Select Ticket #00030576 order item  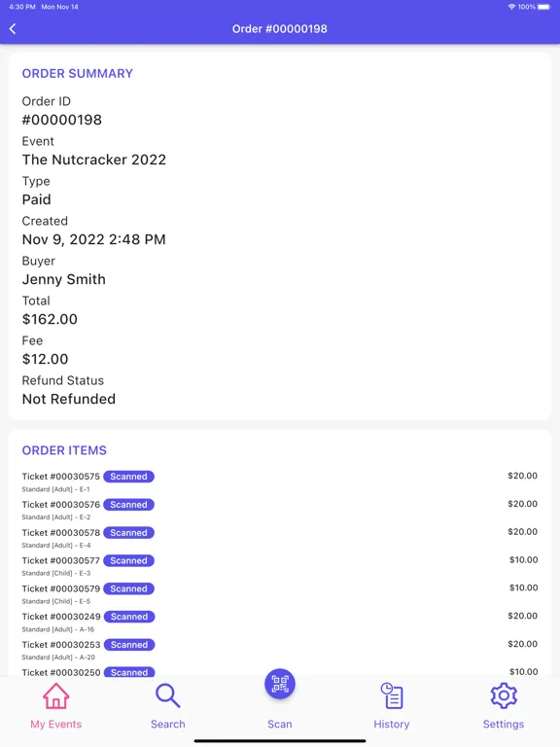click(x=280, y=510)
